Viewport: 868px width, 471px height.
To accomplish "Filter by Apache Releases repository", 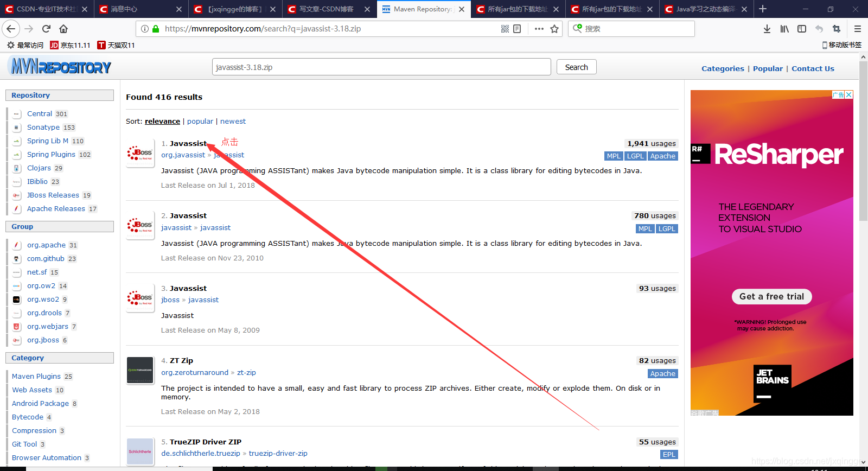I will 56,208.
